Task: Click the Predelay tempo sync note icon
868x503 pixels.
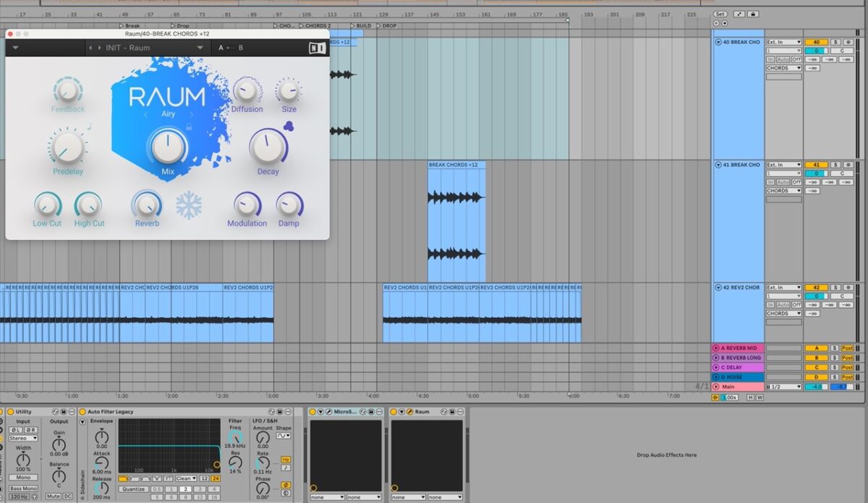Action: (x=89, y=126)
